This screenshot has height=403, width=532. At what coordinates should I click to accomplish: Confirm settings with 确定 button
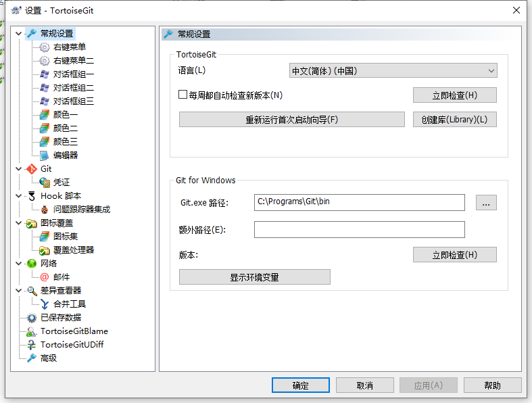pyautogui.click(x=301, y=385)
